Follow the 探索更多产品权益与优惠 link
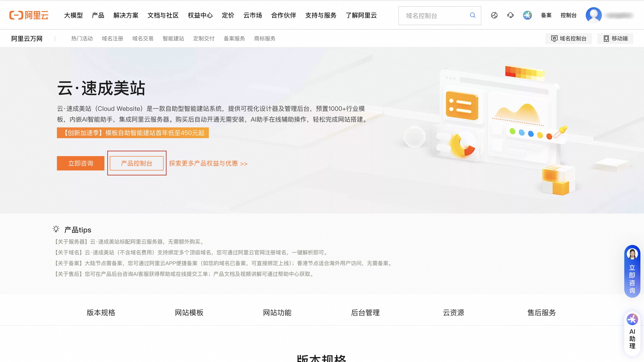Screen dimensions: 644x362 pos(208,164)
